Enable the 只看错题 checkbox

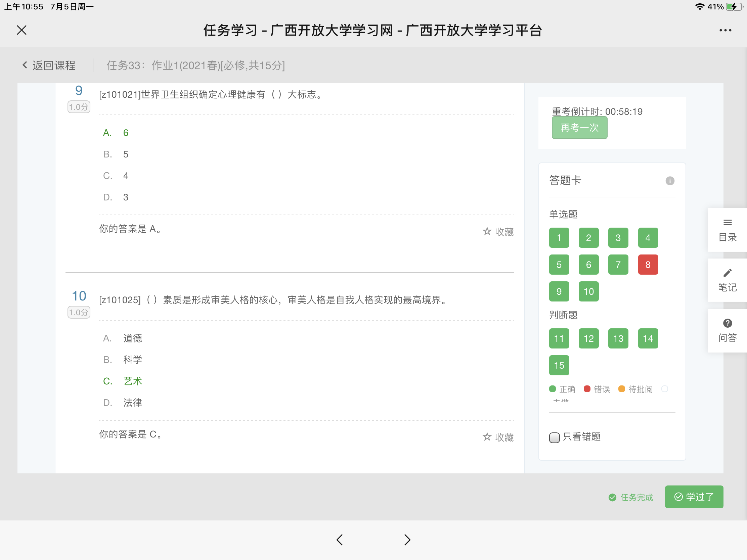pos(554,437)
